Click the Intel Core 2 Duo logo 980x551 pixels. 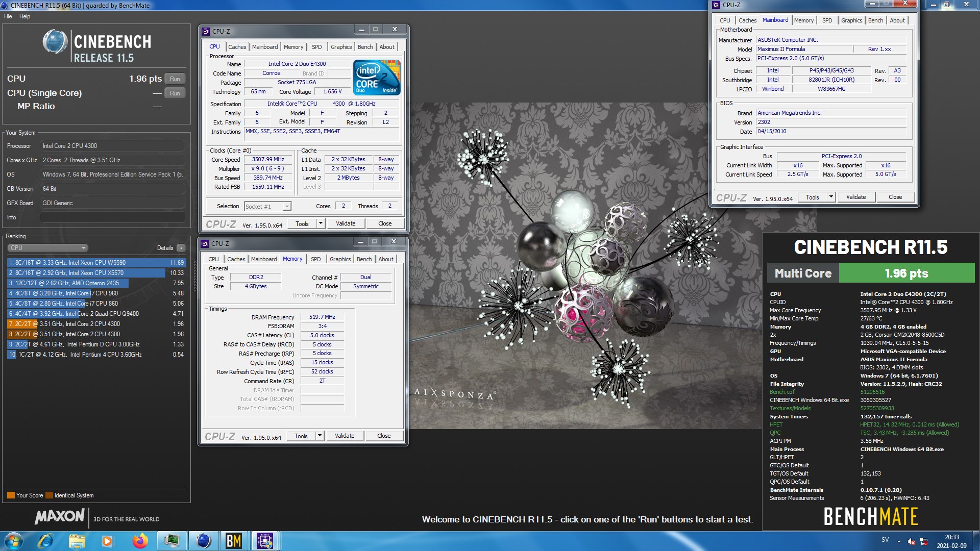pyautogui.click(x=377, y=78)
